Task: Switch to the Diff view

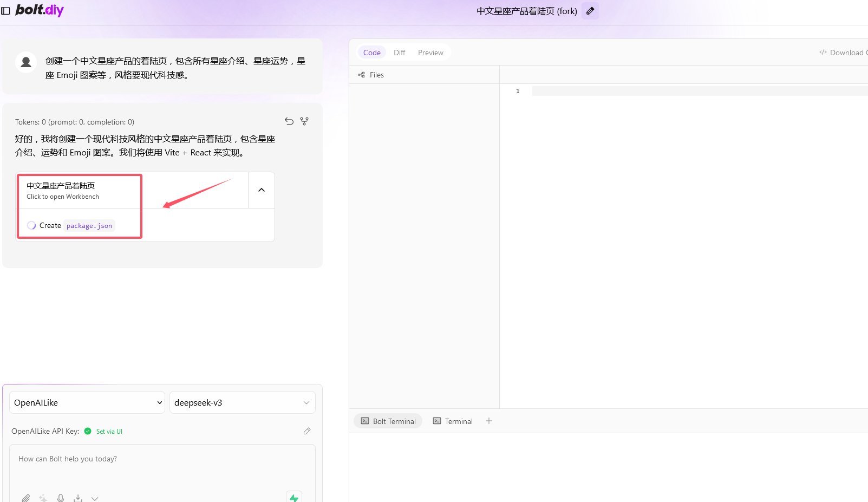Action: click(x=400, y=53)
